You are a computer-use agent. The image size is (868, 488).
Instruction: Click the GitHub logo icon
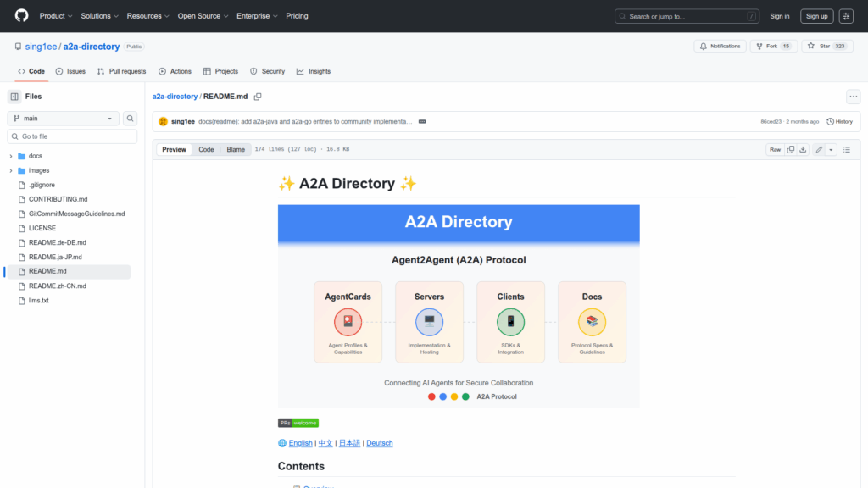pyautogui.click(x=21, y=16)
